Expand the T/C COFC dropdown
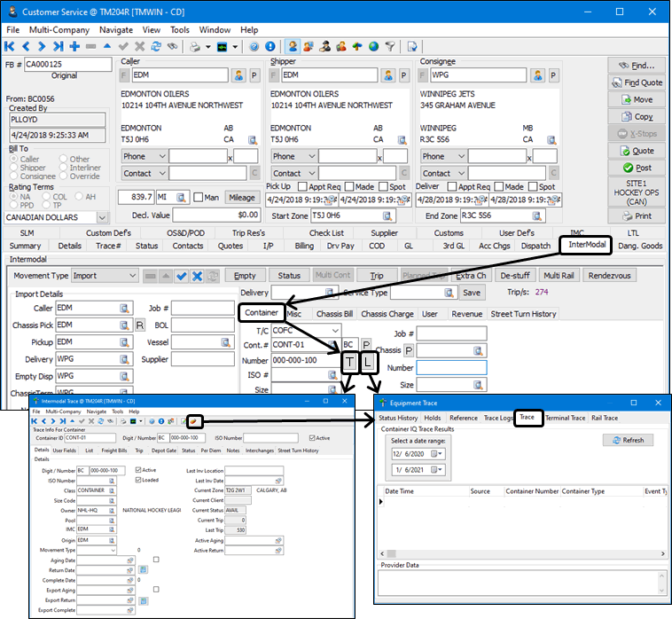 [x=334, y=330]
